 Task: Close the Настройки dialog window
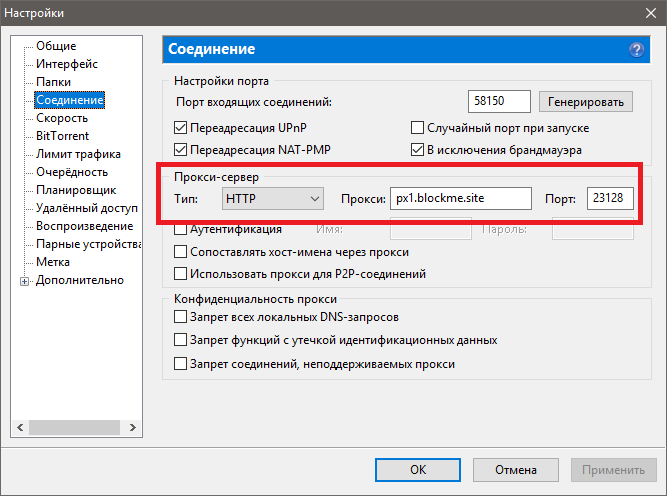(x=650, y=13)
